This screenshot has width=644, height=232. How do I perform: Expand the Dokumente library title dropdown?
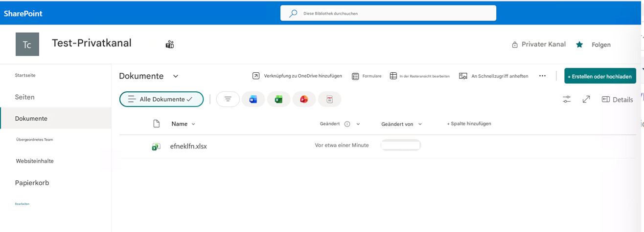click(176, 76)
